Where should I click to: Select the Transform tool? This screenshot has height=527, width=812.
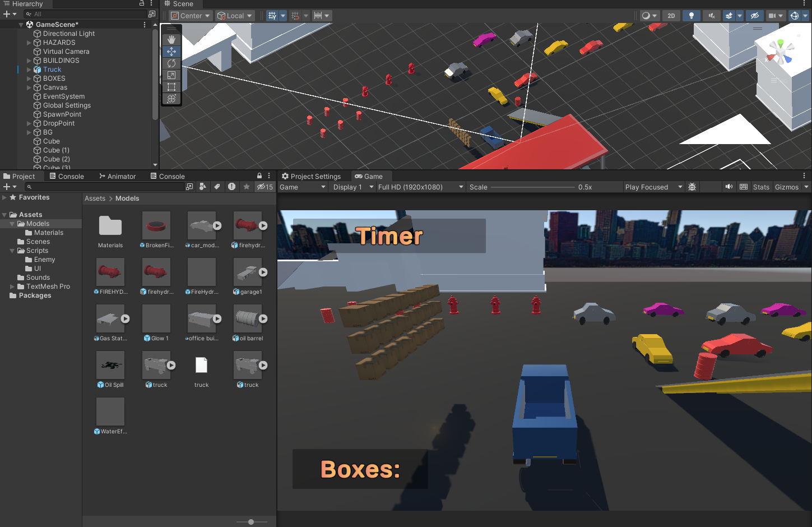click(171, 99)
